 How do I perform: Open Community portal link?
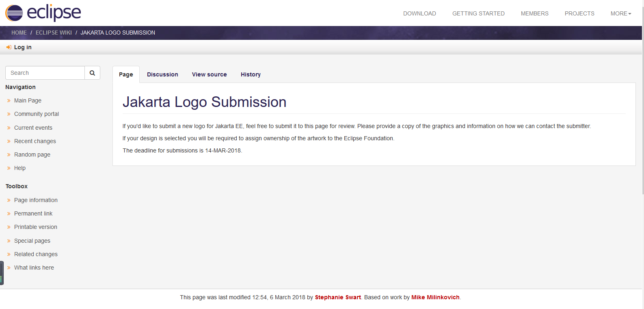37,114
